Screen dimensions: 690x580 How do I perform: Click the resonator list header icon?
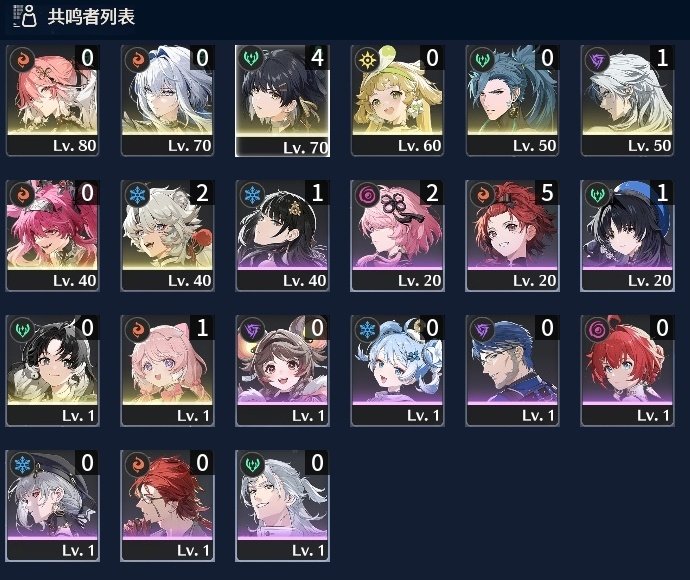pyautogui.click(x=25, y=16)
